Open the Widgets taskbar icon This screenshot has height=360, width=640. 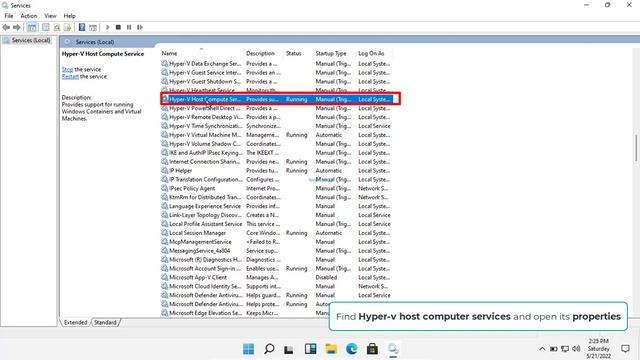point(310,349)
